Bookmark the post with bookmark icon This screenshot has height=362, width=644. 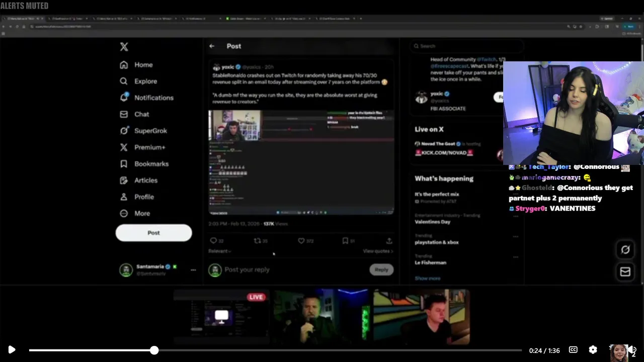point(345,241)
